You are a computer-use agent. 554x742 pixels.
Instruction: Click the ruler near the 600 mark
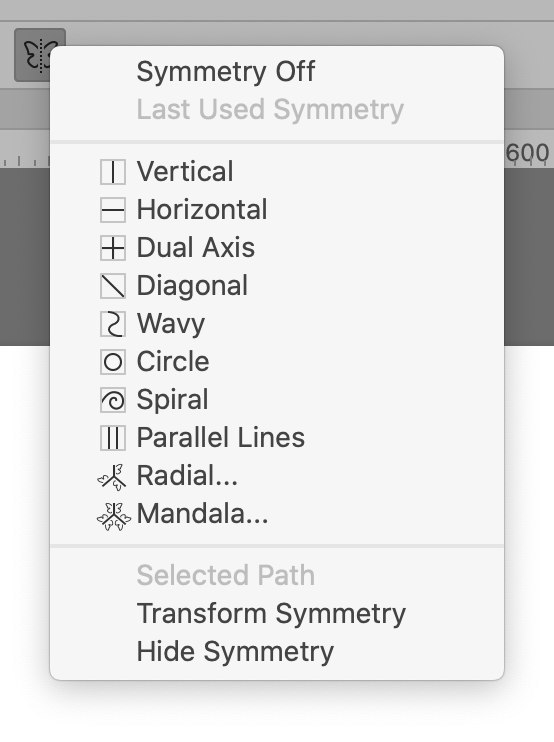pyautogui.click(x=528, y=153)
